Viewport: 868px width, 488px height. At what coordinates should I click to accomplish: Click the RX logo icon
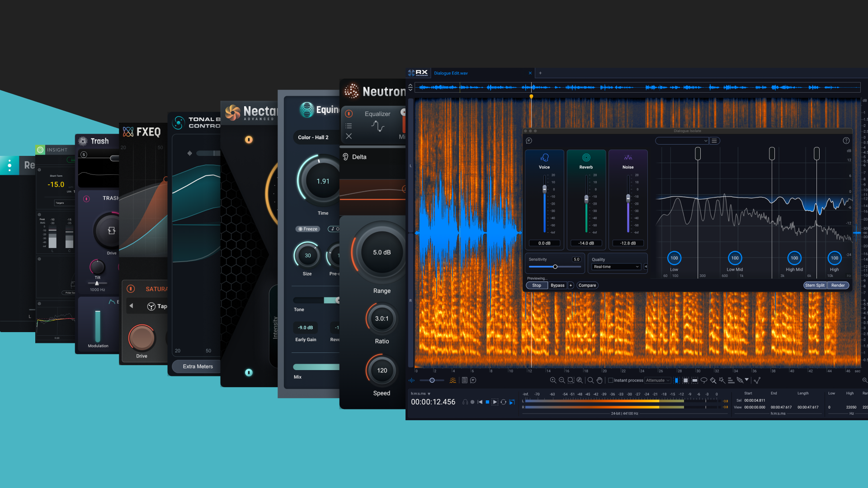tap(418, 73)
